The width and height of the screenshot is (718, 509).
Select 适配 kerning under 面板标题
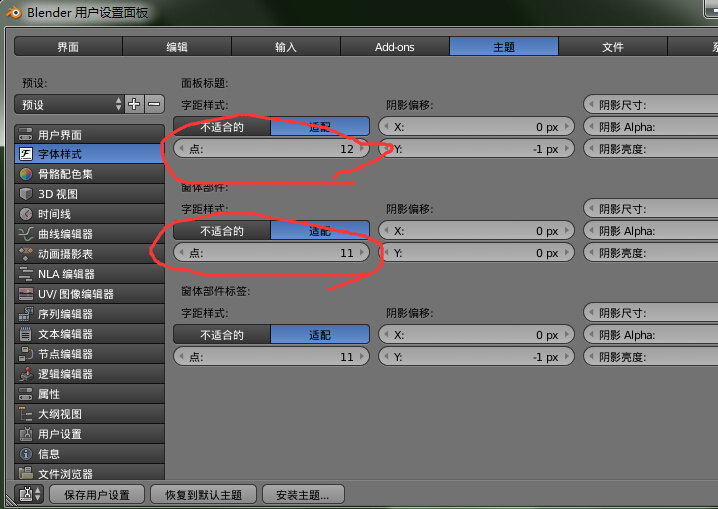pos(320,127)
